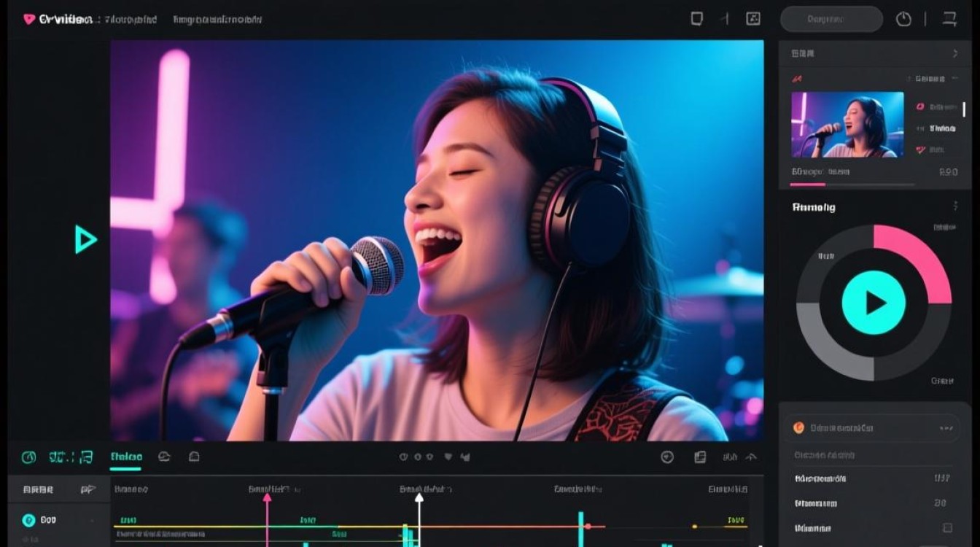980x547 pixels.
Task: Click the flag icon in the timeline header row
Action: tap(88, 489)
